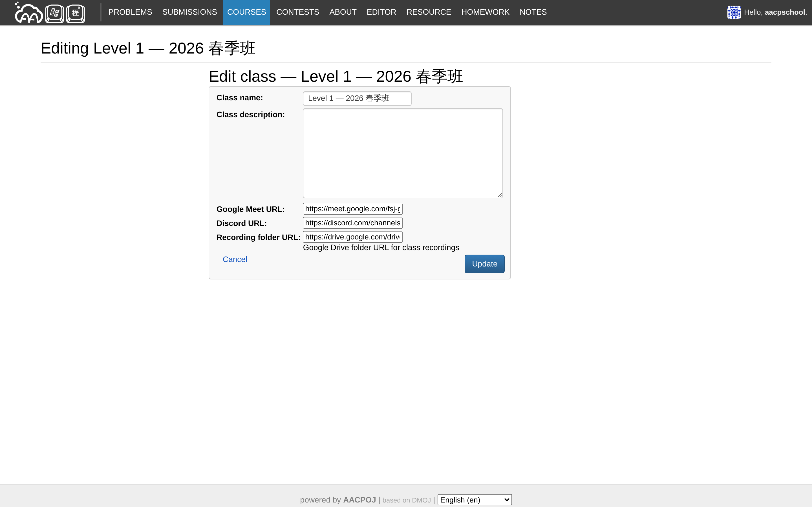The image size is (812, 507).
Task: Click the Google Meet URL field
Action: point(352,208)
